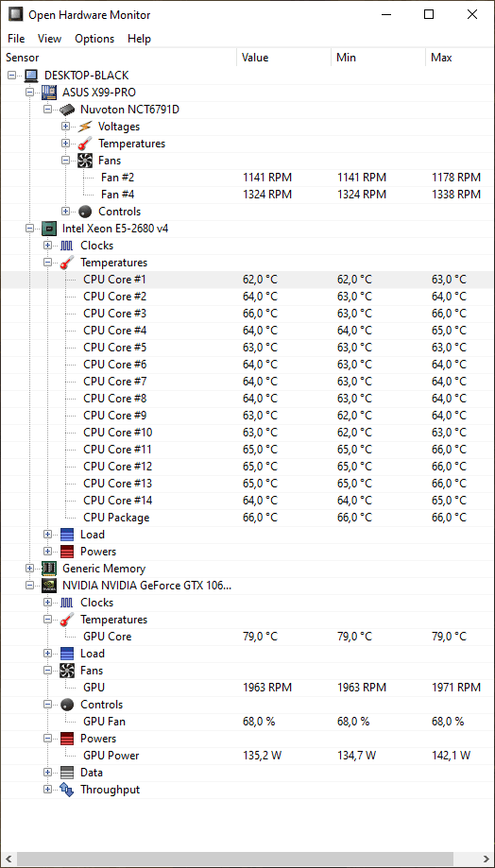Click the Value column header
Viewport: 495px width, 868px height.
(284, 58)
